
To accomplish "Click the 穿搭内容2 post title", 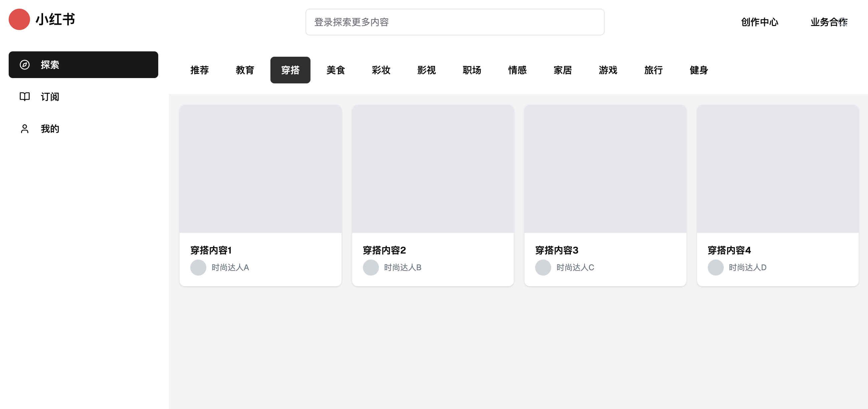I will coord(384,250).
